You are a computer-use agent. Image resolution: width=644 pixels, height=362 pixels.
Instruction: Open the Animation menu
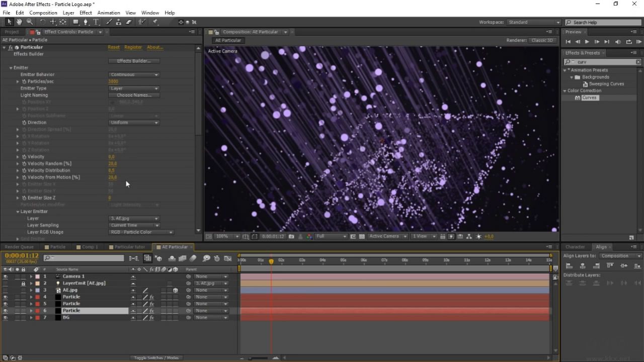[x=108, y=13]
